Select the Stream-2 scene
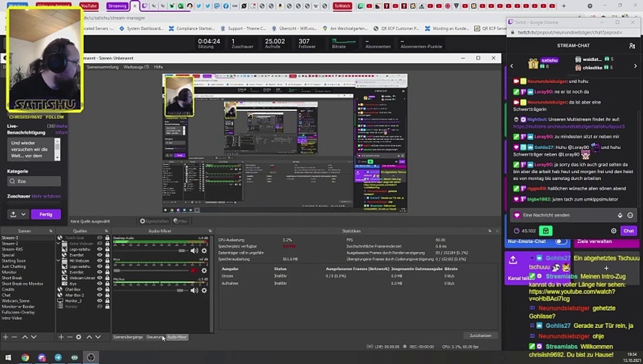This screenshot has height=364, width=643. [x=10, y=244]
